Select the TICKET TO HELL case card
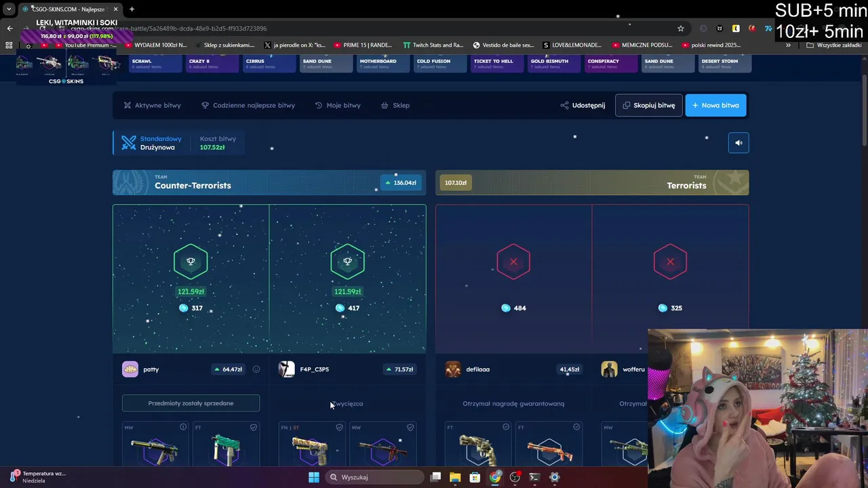Screen dimensions: 868x488 click(497, 63)
